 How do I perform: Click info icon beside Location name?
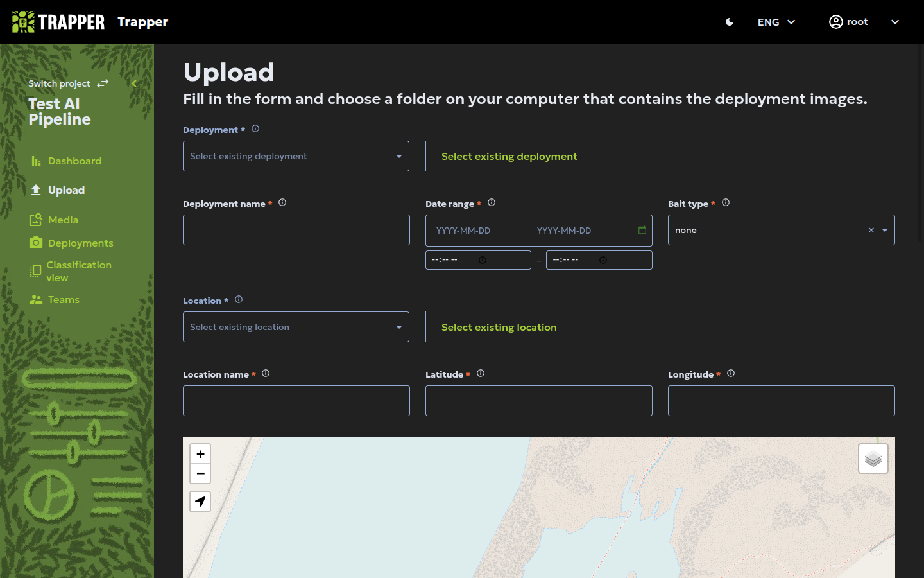(x=266, y=373)
